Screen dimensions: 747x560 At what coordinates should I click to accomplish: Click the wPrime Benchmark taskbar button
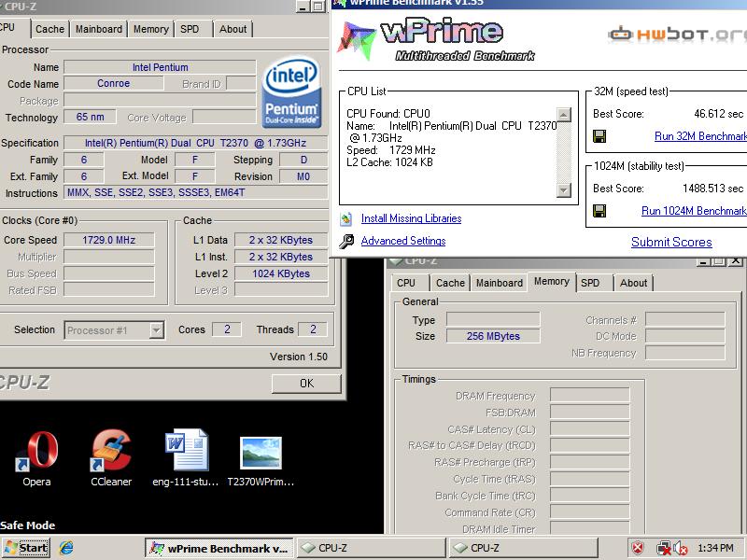coord(219,548)
